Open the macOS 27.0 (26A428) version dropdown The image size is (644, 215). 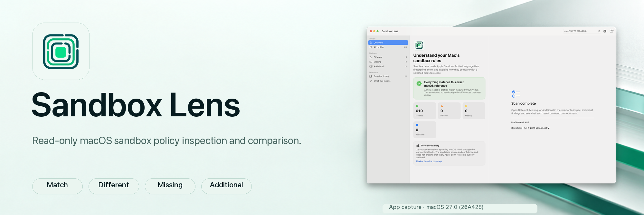(x=582, y=31)
